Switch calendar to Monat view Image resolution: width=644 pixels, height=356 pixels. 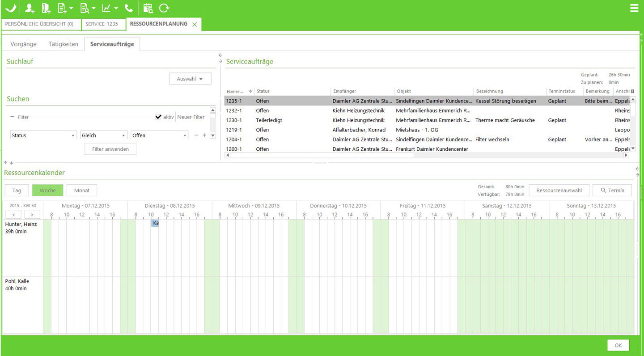coord(82,191)
